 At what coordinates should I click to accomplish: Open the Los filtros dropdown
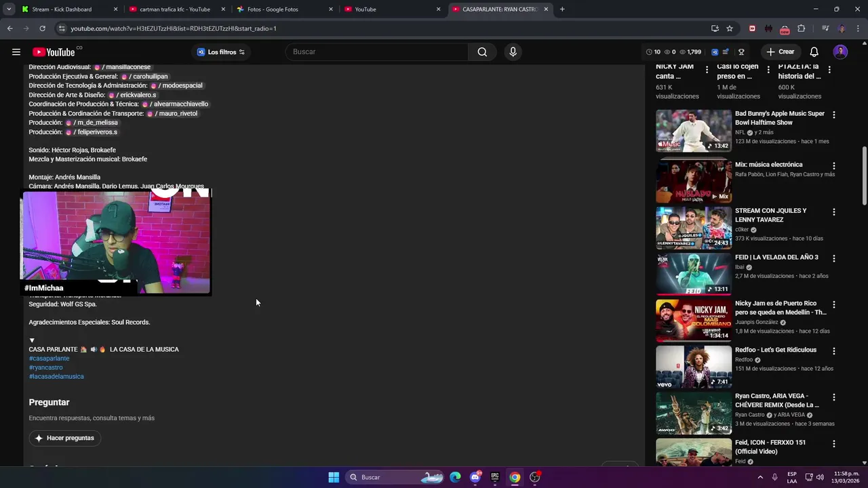[221, 52]
